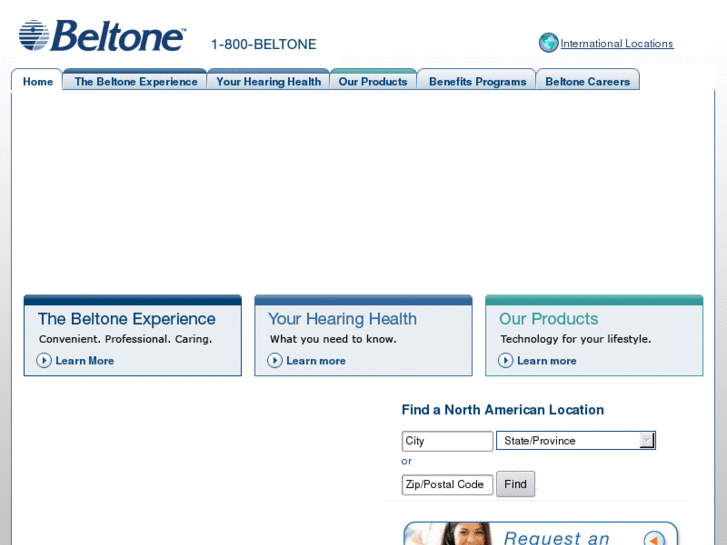Click Learn More under The Beltone Experience
The image size is (727, 545).
[84, 361]
